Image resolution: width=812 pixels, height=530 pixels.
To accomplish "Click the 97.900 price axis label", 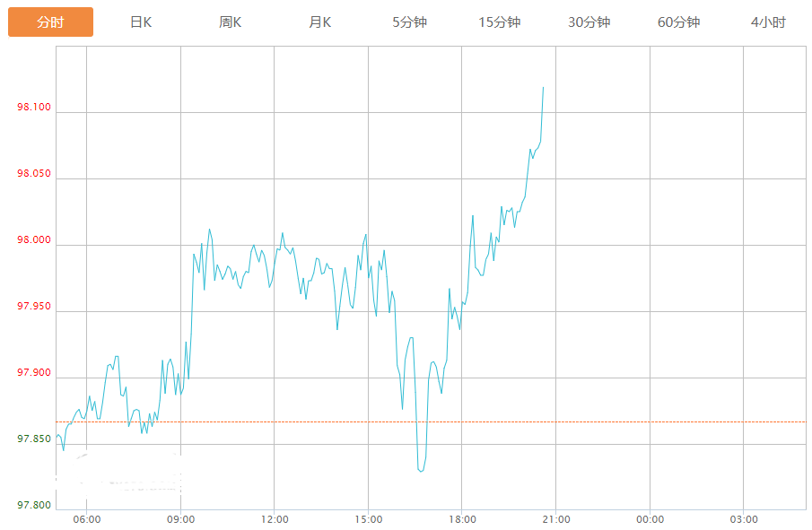I will pos(34,373).
